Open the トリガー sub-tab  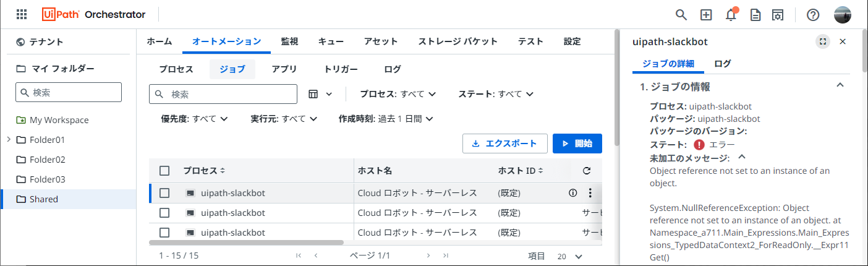[x=341, y=69]
